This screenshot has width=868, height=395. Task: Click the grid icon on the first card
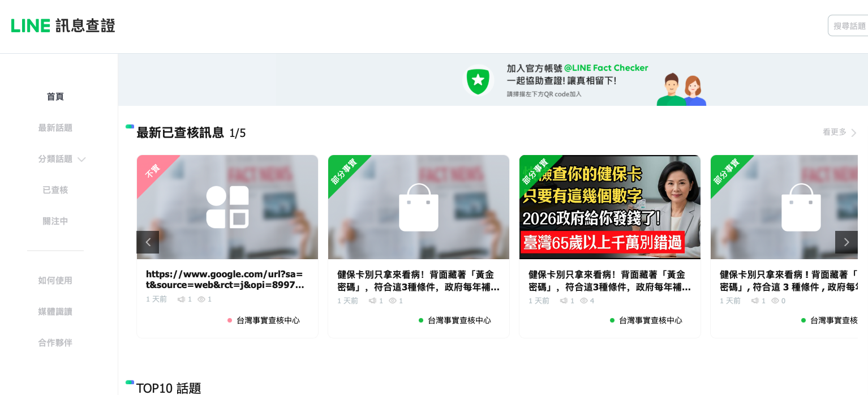pos(227,207)
